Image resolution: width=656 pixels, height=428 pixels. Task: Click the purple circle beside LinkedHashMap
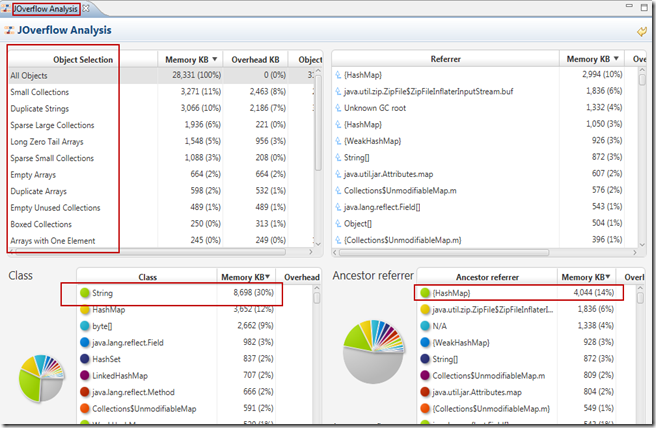[85, 376]
